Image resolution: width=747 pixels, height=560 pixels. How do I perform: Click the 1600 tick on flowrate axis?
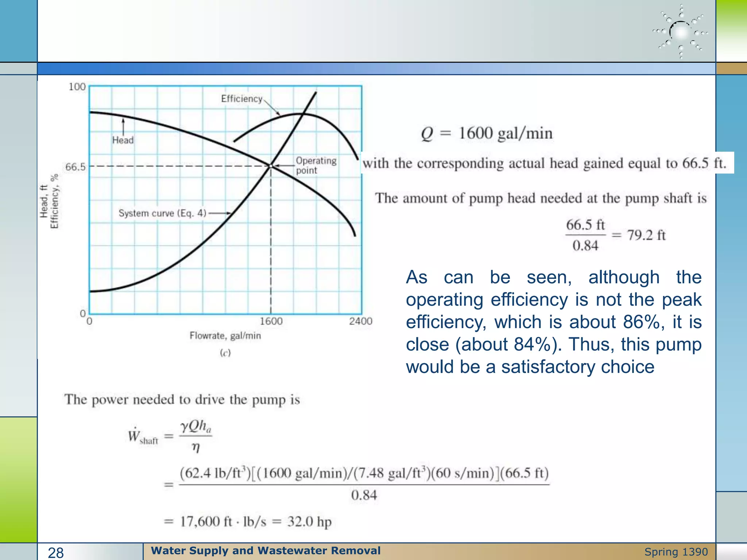click(x=271, y=321)
